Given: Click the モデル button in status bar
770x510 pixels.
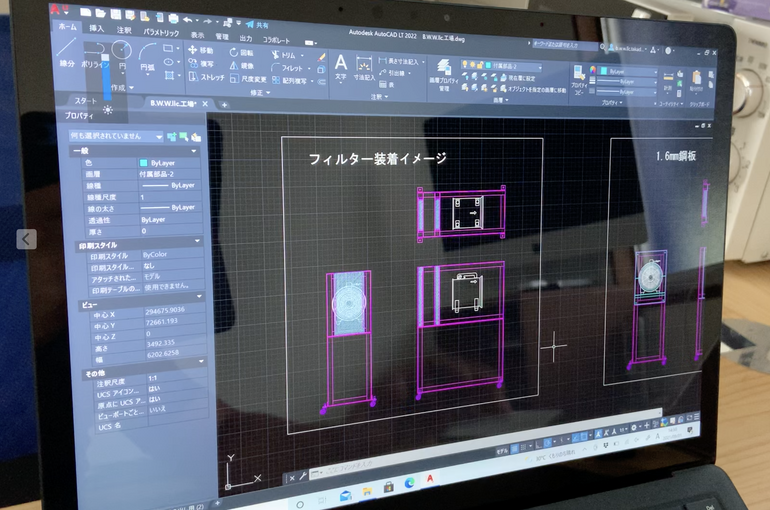Looking at the screenshot, I should point(502,451).
